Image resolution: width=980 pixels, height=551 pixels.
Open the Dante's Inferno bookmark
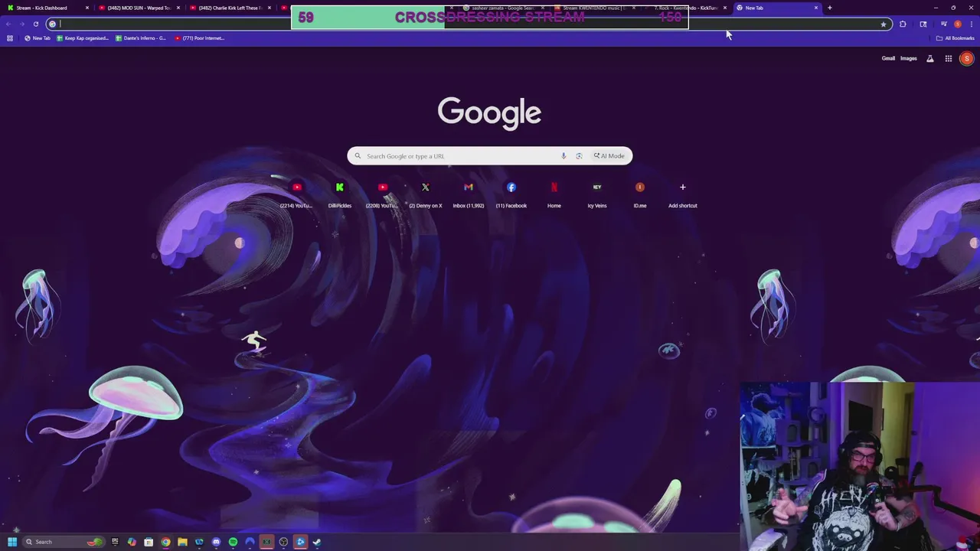tap(141, 38)
